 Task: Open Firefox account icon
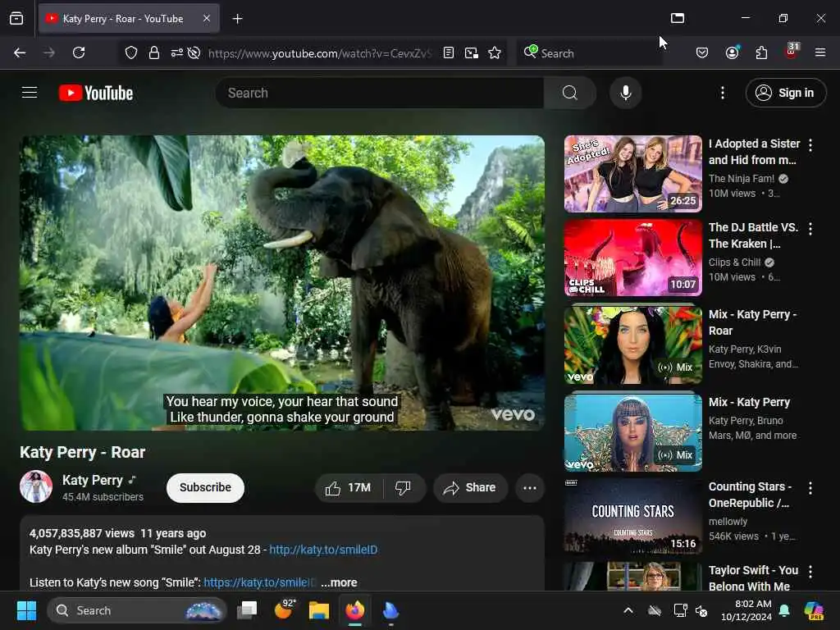[732, 52]
